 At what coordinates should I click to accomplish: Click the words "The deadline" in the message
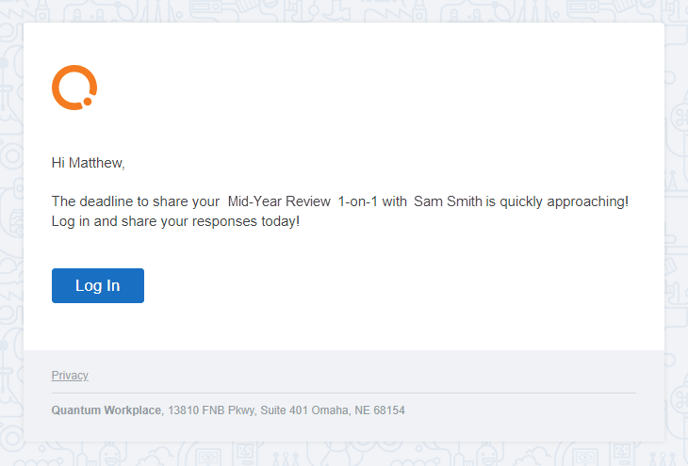[x=92, y=201]
